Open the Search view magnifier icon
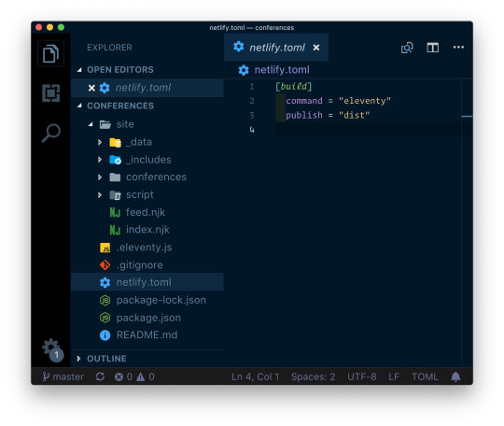The height and width of the screenshot is (426, 504). tap(50, 133)
